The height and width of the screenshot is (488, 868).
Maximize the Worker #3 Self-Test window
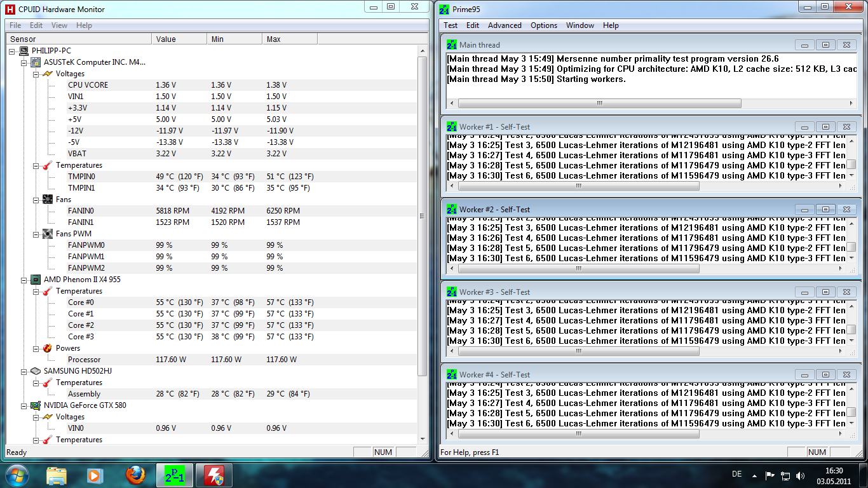825,292
